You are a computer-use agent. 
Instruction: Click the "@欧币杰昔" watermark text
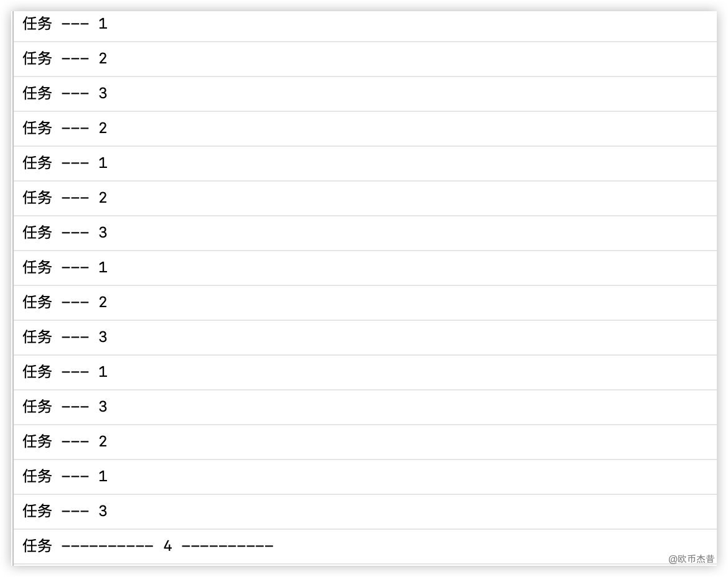coord(691,559)
